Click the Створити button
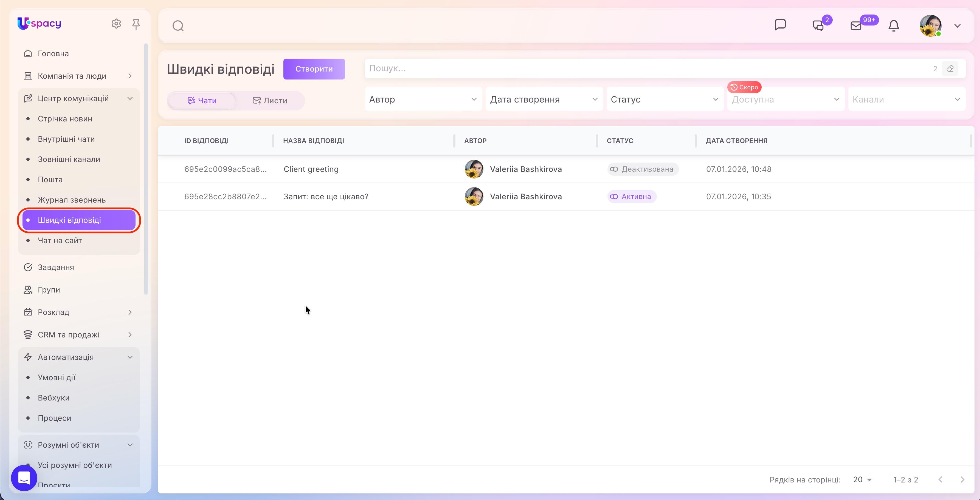This screenshot has width=980, height=500. tap(314, 69)
